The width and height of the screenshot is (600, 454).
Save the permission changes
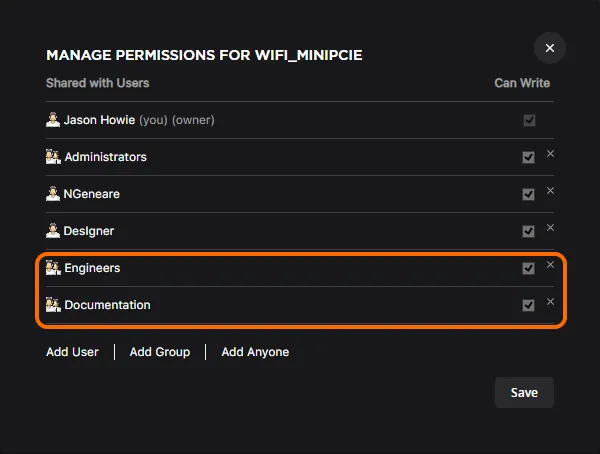click(524, 392)
